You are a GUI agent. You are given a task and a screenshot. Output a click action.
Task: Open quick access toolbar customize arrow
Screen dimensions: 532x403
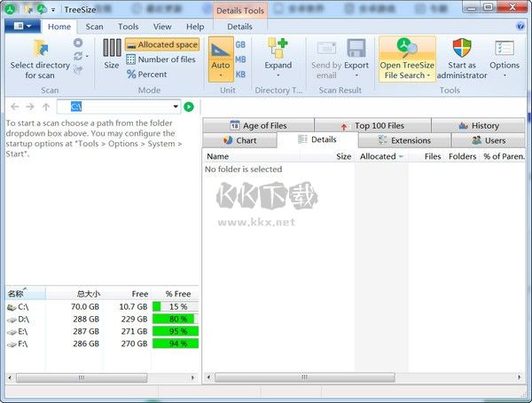point(53,10)
